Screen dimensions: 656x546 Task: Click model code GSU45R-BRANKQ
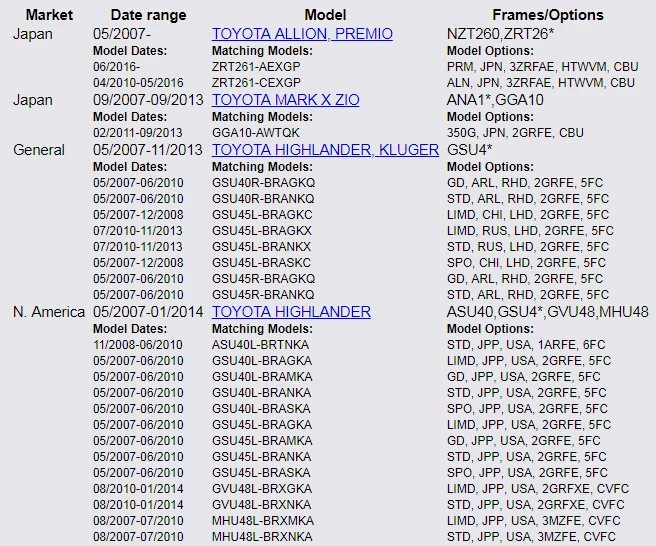[x=263, y=295]
